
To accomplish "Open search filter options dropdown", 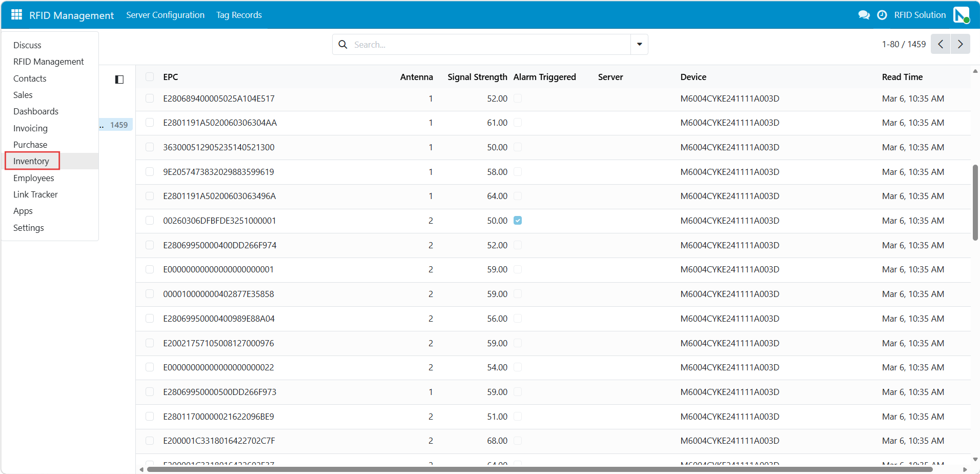I will coord(639,45).
